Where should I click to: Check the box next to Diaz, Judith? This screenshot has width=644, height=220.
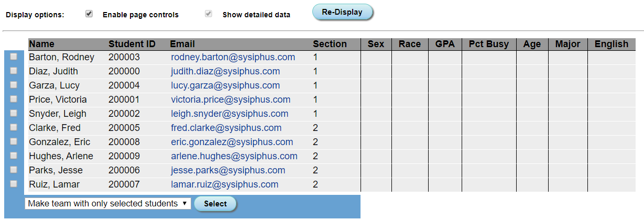[14, 71]
